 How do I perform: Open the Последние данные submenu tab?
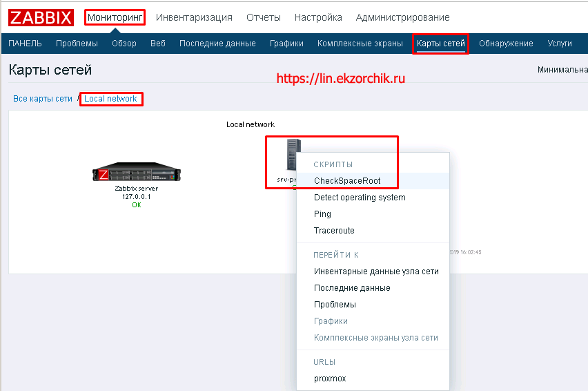click(217, 44)
